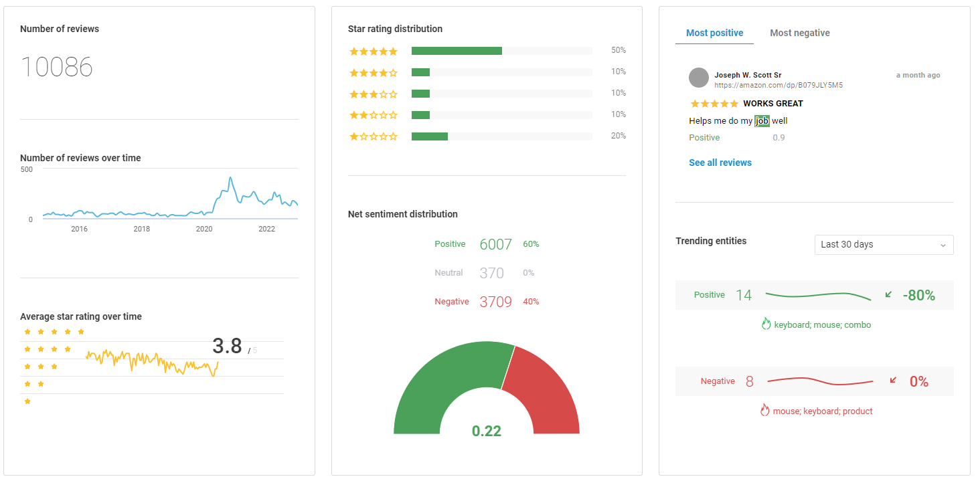
Task: Open the See all reviews link
Action: coord(720,163)
